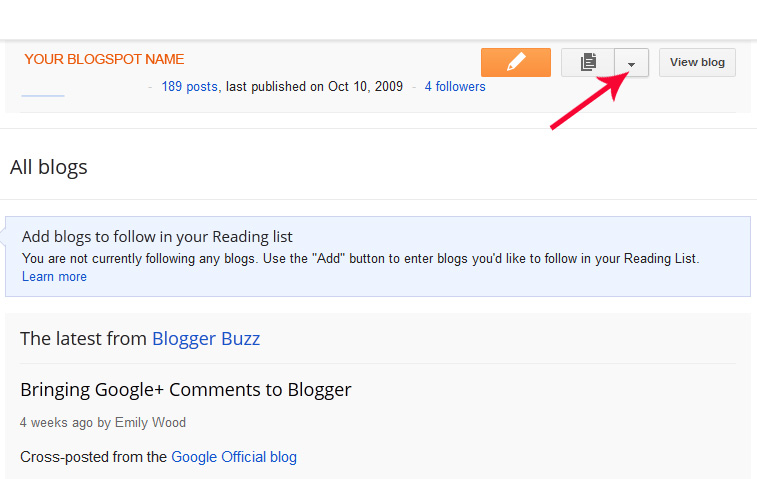Follow the Google Official blog link
757x479 pixels.
tap(234, 457)
